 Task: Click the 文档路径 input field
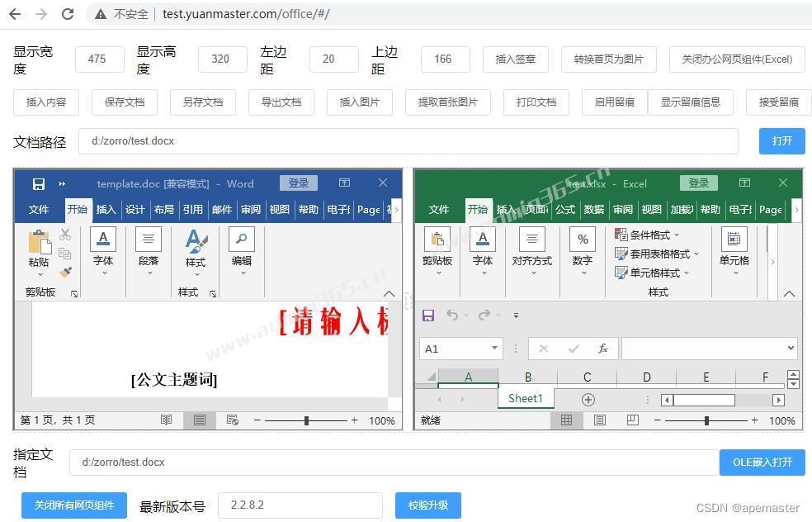[408, 141]
